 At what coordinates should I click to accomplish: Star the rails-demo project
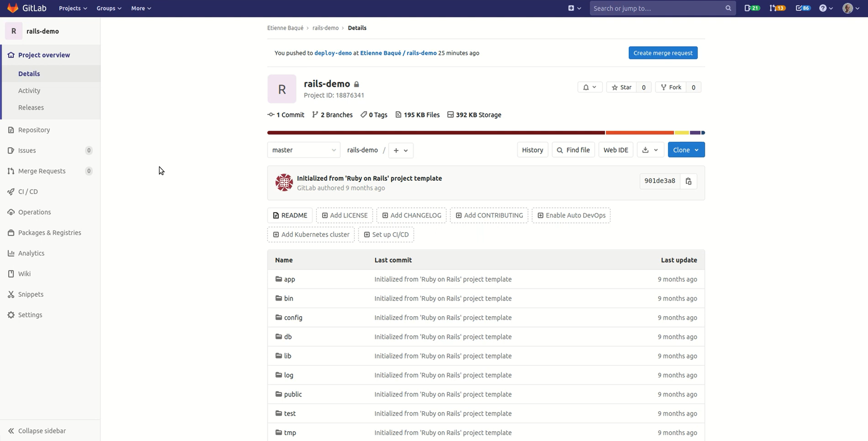click(x=621, y=87)
